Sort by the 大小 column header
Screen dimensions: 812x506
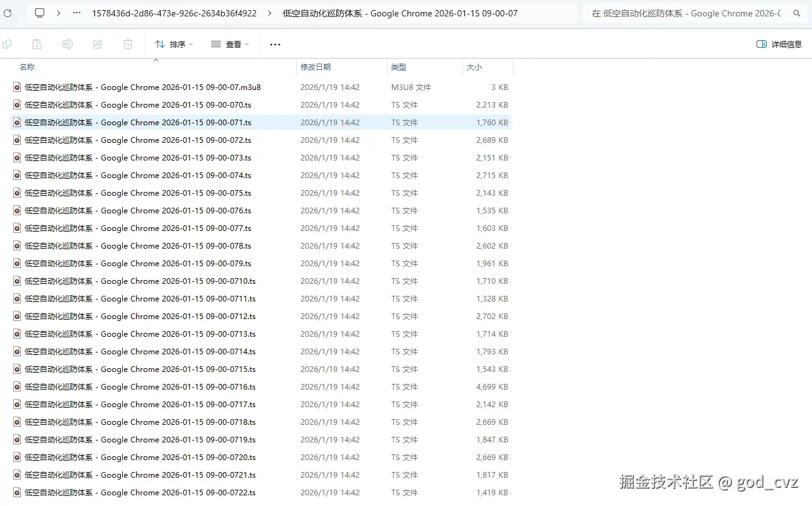(474, 67)
